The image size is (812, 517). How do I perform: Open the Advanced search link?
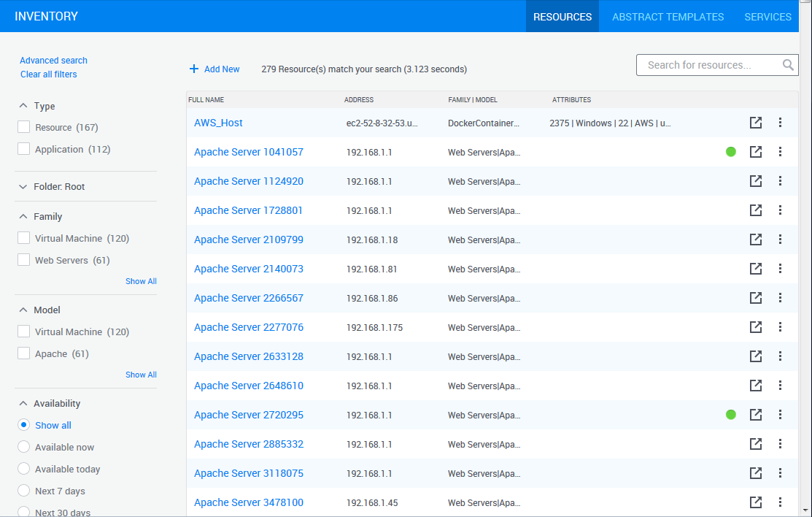click(53, 61)
